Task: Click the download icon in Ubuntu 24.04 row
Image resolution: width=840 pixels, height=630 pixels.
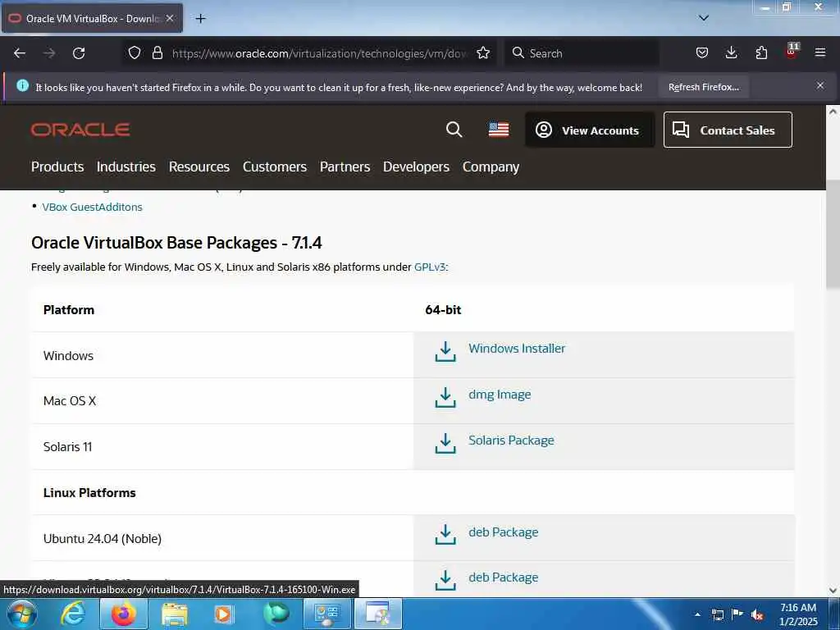Action: tap(445, 535)
